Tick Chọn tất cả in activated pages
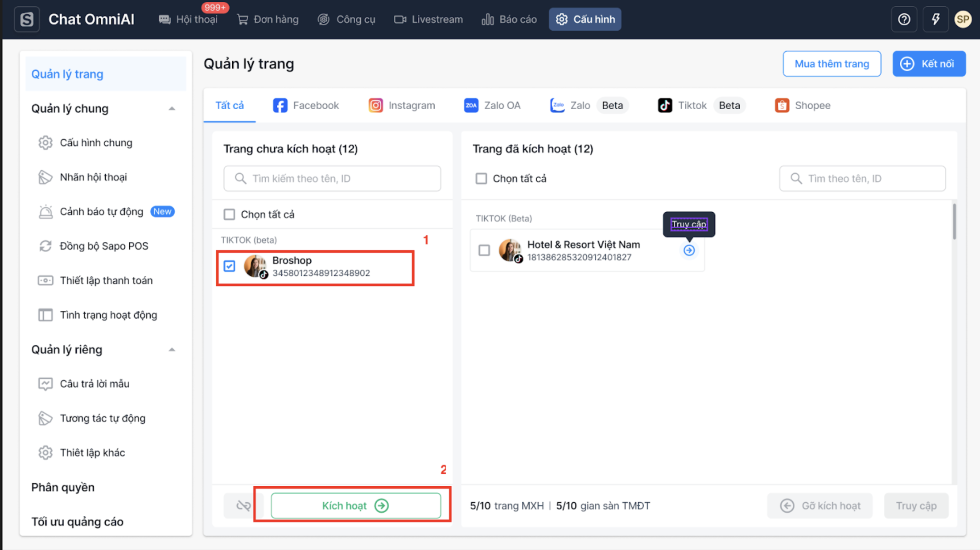 click(481, 178)
